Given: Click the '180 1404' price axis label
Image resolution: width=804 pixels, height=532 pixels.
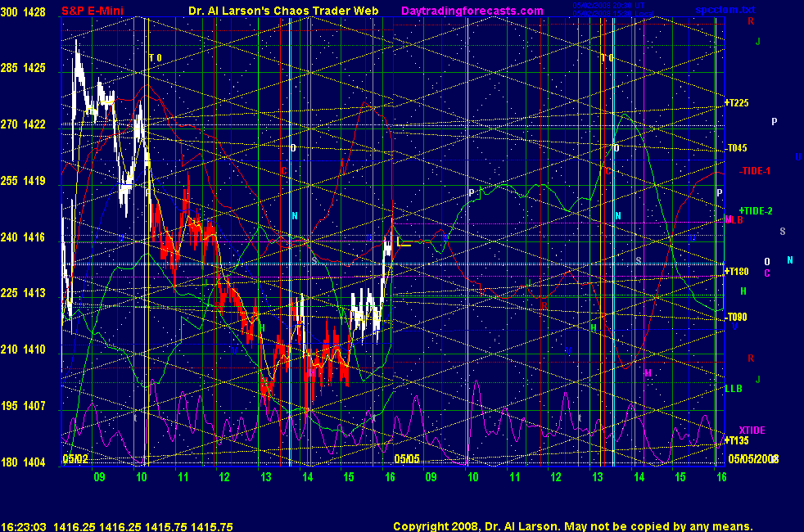Looking at the screenshot, I should tap(23, 462).
